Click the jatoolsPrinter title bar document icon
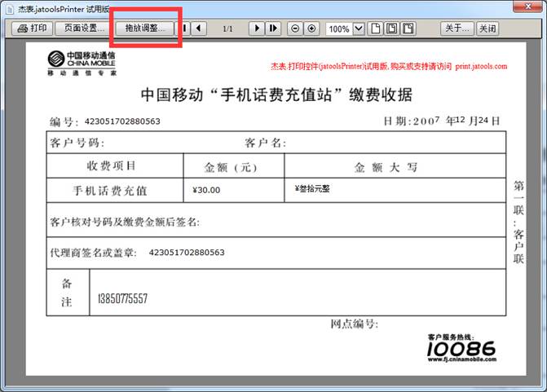This screenshot has height=392, width=547. point(10,10)
